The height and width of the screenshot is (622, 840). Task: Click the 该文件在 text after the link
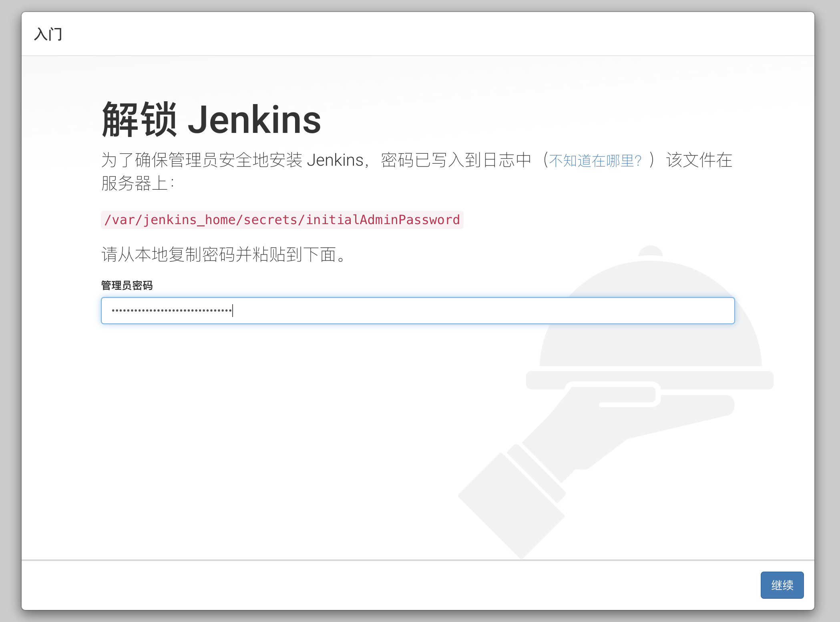coord(699,160)
